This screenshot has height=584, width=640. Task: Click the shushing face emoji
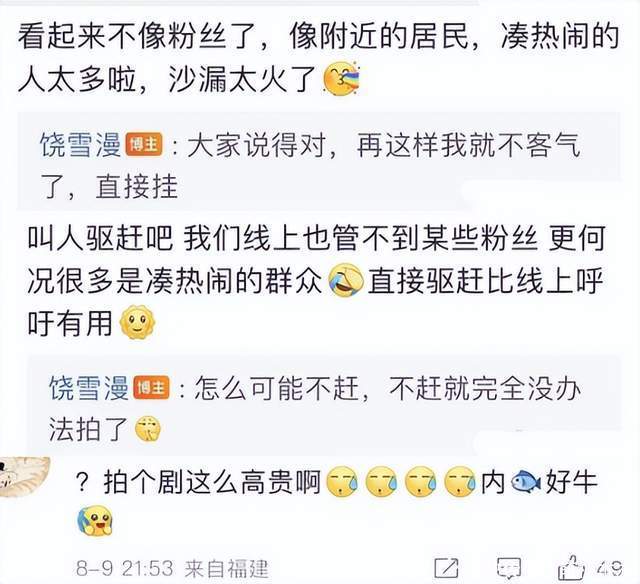(x=147, y=430)
